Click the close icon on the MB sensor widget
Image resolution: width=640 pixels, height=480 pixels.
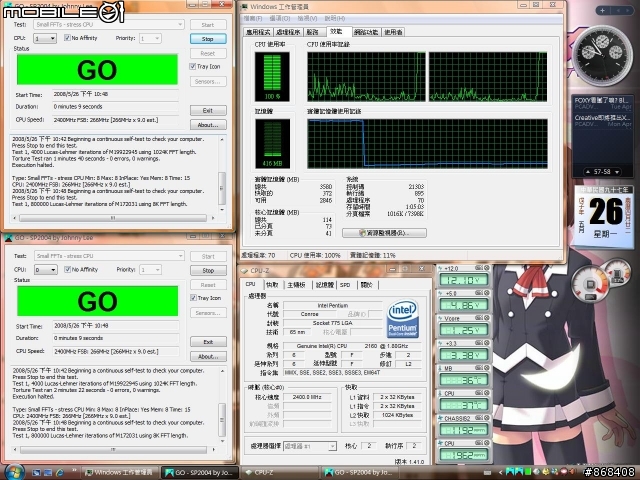[x=487, y=368]
